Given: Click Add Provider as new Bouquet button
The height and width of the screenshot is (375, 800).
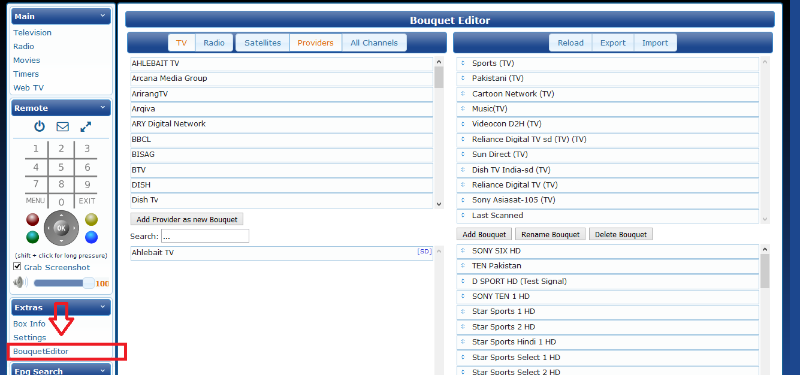Looking at the screenshot, I should 187,219.
